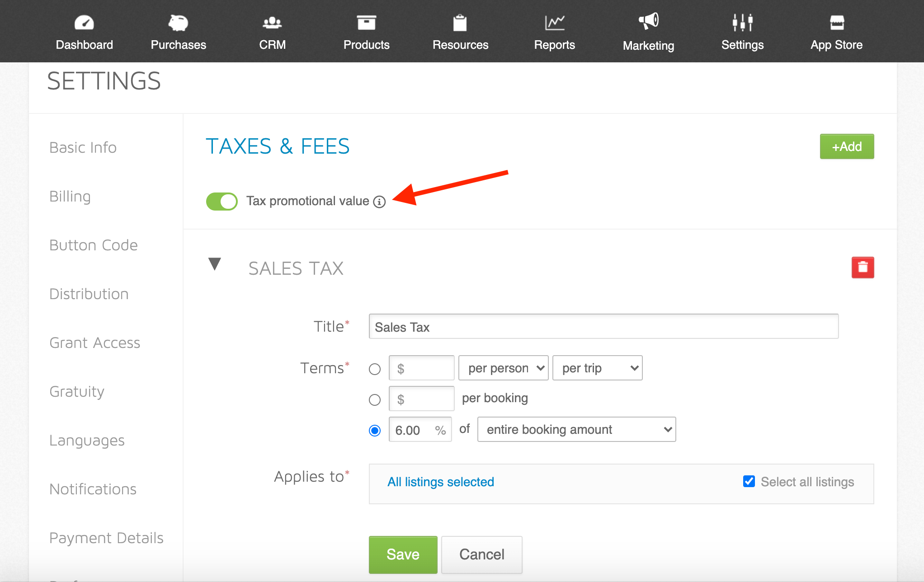Image resolution: width=924 pixels, height=582 pixels.
Task: Click the Title input field
Action: [x=603, y=326]
